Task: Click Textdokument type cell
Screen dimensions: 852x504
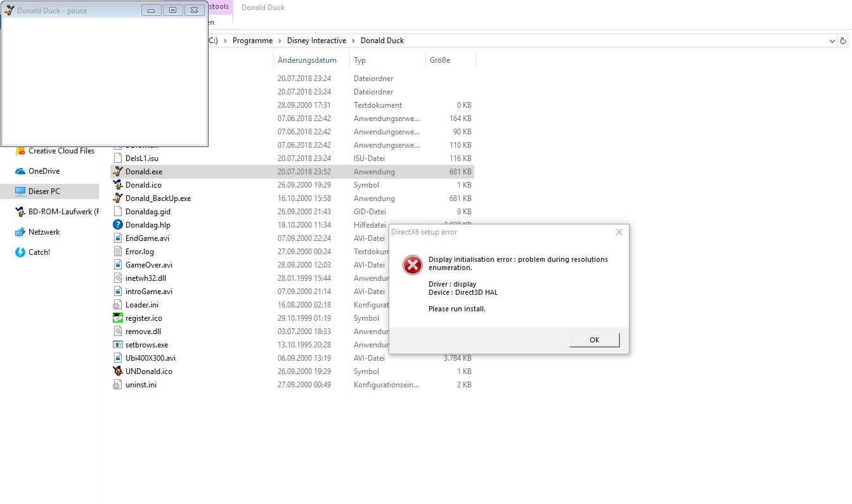Action: (x=378, y=105)
